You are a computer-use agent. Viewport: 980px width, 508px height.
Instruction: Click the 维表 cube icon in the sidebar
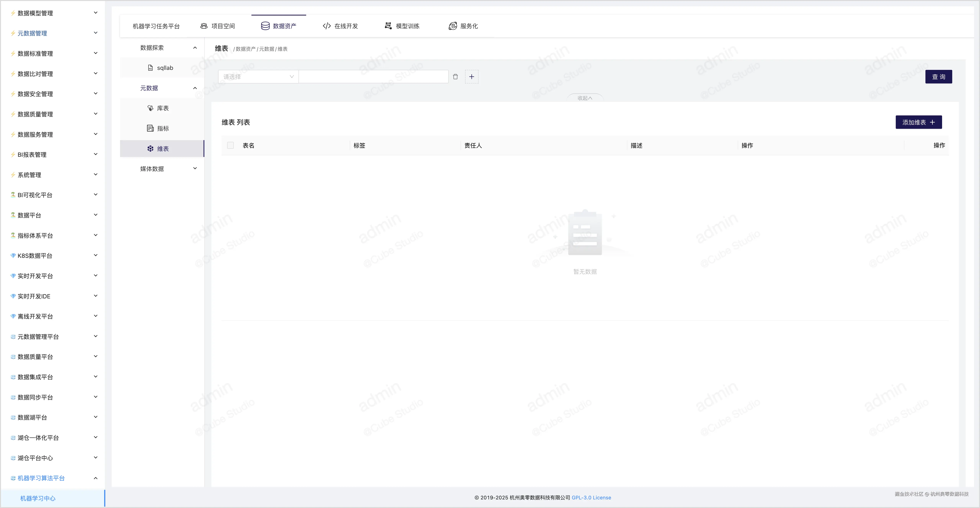(150, 149)
